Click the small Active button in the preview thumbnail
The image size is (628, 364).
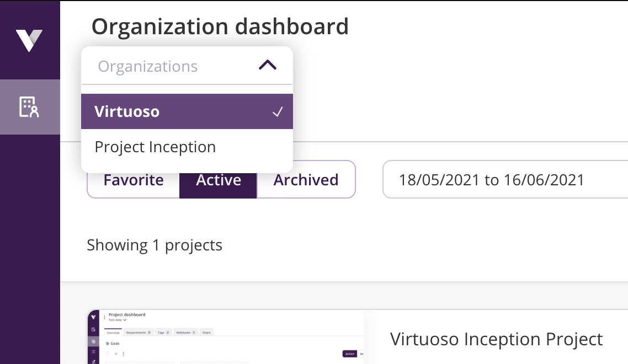(349, 354)
